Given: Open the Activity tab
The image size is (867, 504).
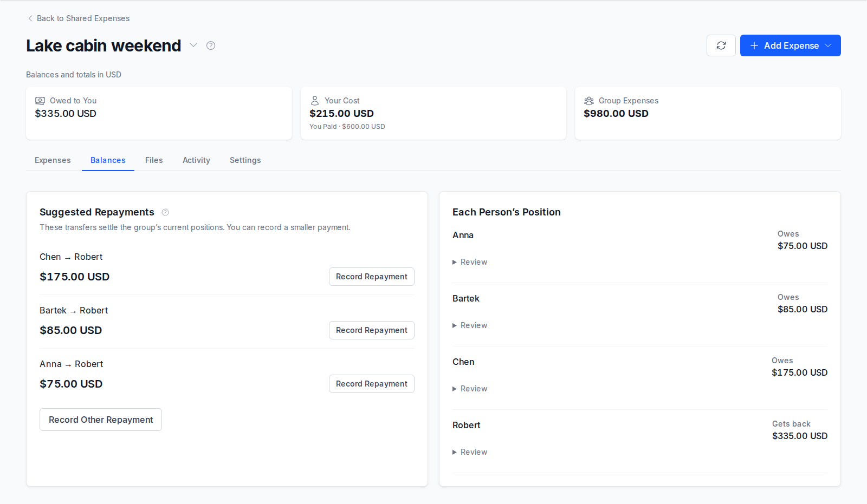Looking at the screenshot, I should [x=196, y=160].
